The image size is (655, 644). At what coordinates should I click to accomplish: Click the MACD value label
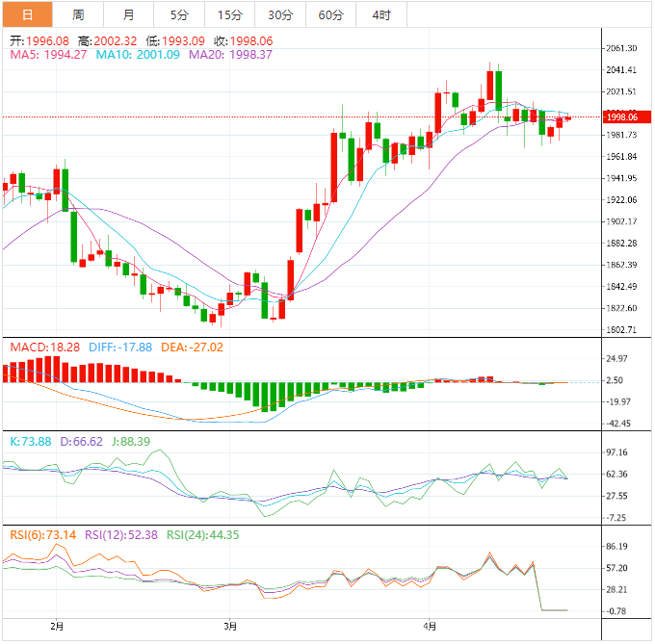click(x=44, y=347)
